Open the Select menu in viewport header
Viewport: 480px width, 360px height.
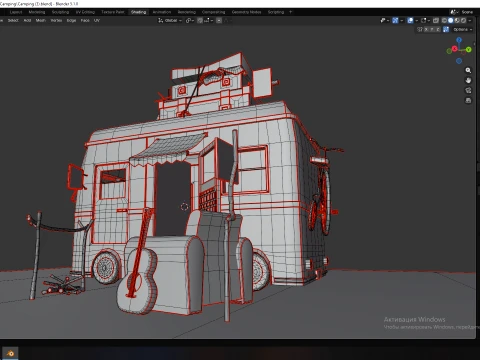click(x=13, y=20)
